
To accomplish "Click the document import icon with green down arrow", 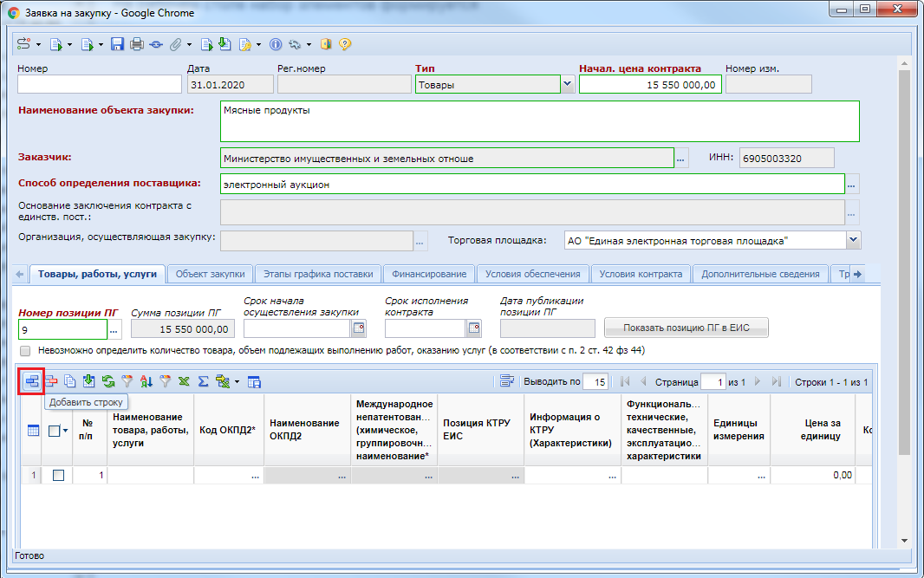I will (224, 44).
